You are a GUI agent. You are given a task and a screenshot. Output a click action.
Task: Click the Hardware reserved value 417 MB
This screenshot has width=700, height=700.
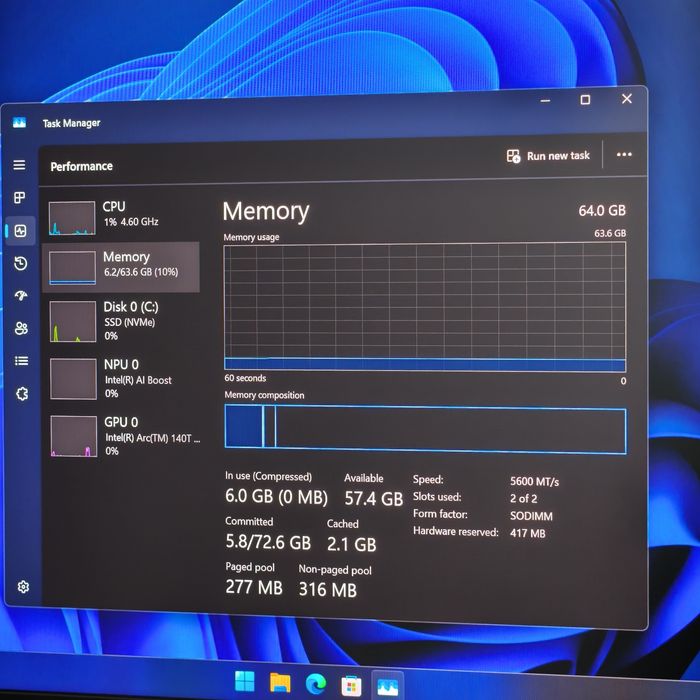pos(528,533)
